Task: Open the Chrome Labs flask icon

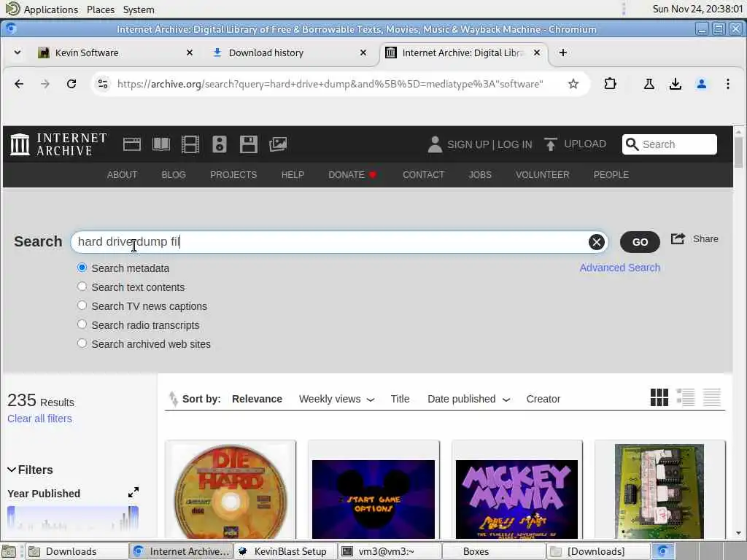Action: point(649,85)
